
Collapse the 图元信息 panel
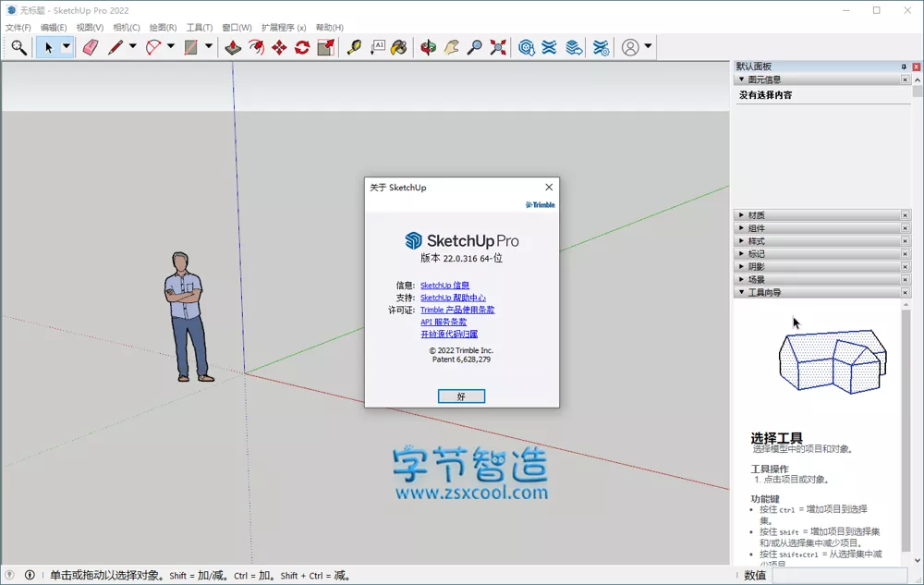pyautogui.click(x=741, y=79)
